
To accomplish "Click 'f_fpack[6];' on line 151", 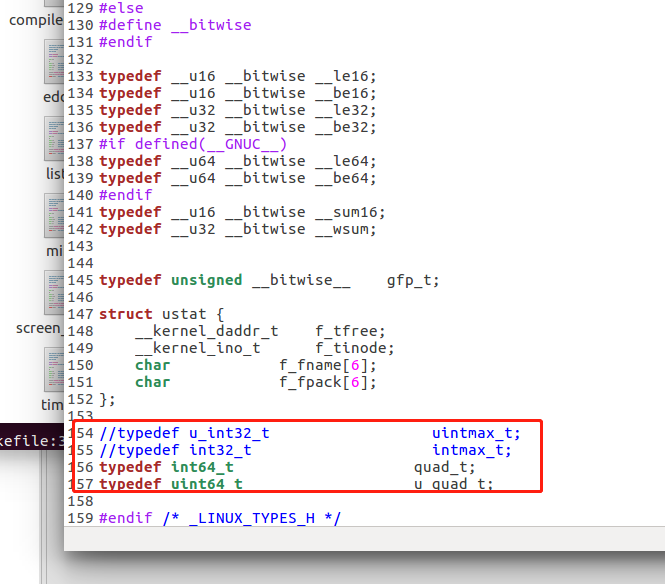I will click(328, 382).
